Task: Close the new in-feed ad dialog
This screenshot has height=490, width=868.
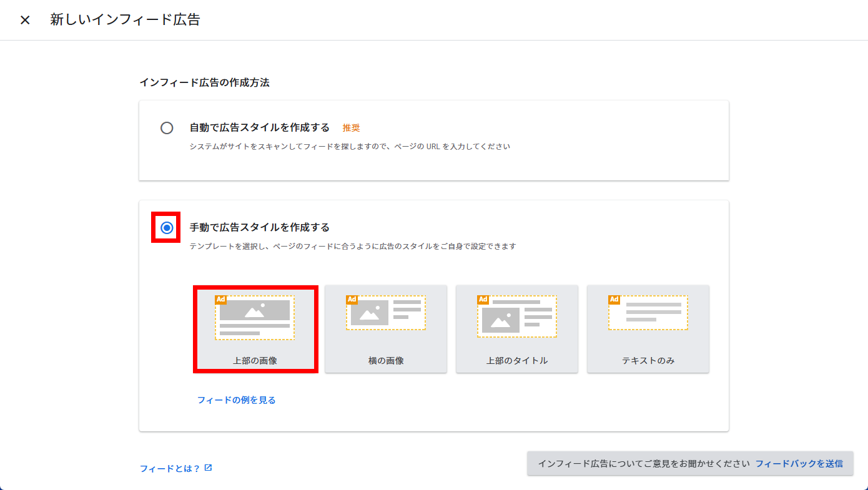Action: pos(25,20)
